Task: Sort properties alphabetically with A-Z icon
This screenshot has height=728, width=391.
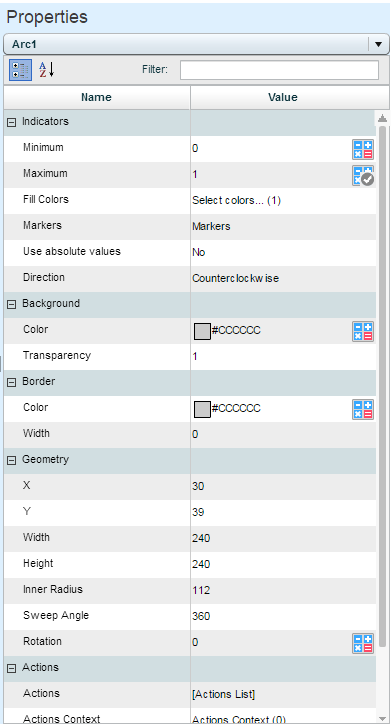Action: 46,70
